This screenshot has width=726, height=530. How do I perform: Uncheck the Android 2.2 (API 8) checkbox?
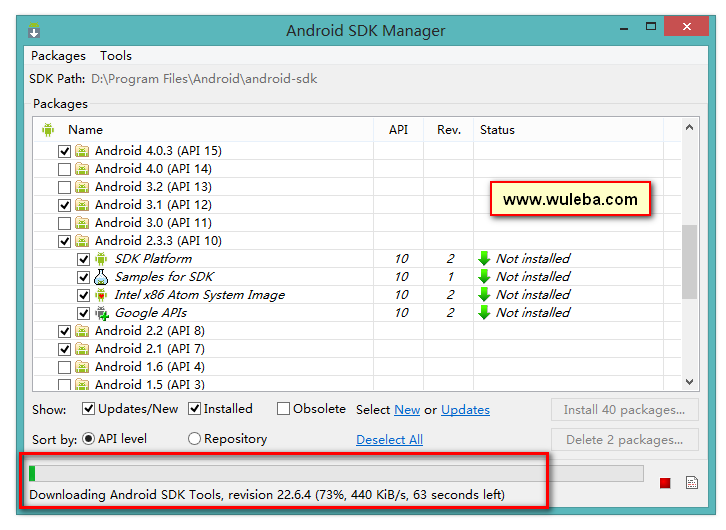point(64,331)
